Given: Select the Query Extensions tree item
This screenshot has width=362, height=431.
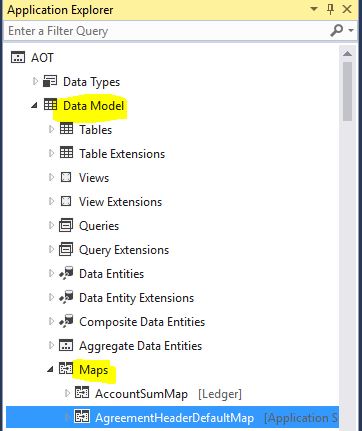Looking at the screenshot, I should [x=124, y=250].
